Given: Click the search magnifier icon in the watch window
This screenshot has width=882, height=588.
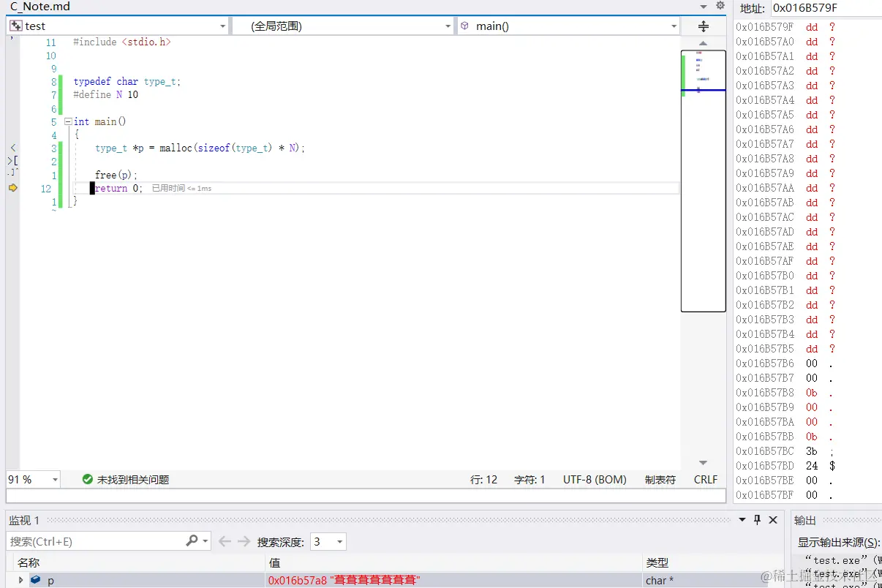Looking at the screenshot, I should (190, 541).
